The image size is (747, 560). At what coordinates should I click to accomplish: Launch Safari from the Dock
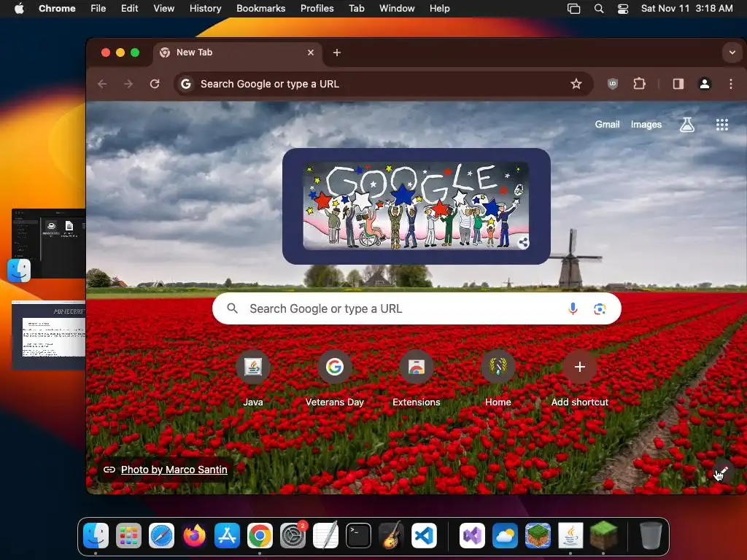[161, 535]
